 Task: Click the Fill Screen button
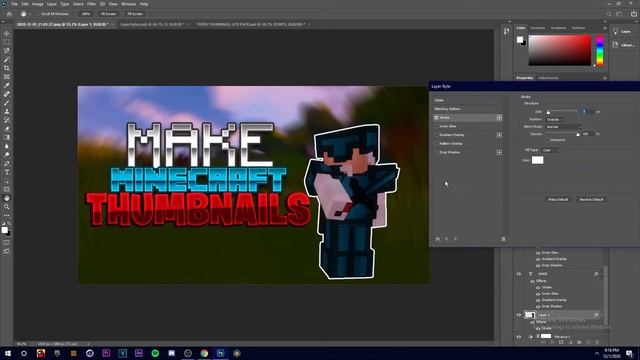(135, 14)
